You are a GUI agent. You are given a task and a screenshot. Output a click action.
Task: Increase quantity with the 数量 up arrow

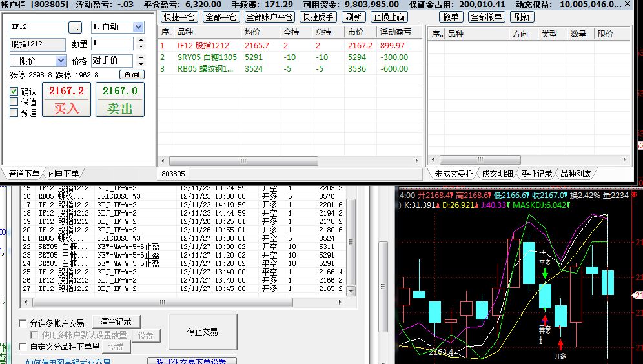[141, 41]
